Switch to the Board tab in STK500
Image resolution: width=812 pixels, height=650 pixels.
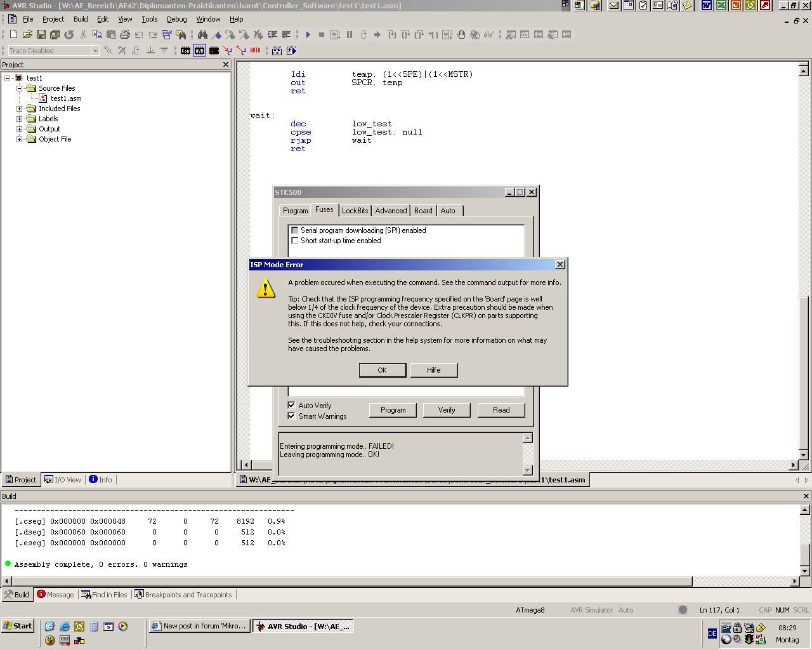point(423,211)
